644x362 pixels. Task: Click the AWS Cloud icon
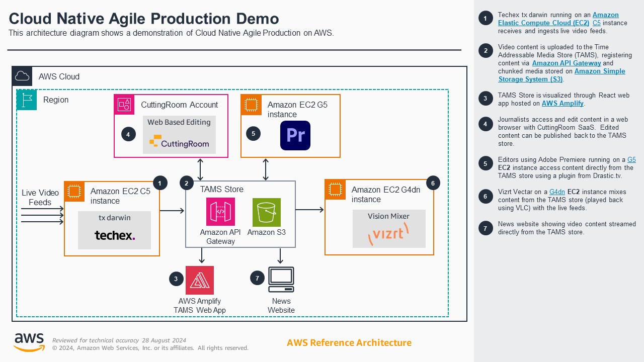[22, 76]
